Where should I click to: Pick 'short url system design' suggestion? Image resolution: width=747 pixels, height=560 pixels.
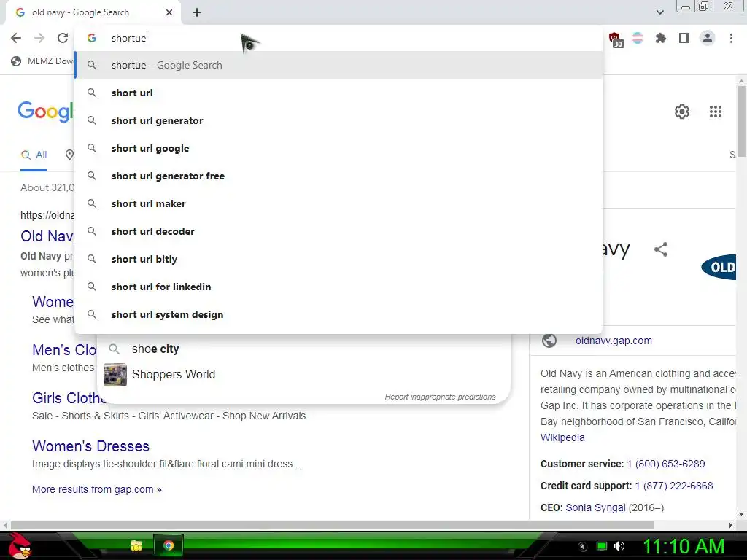(x=338, y=314)
